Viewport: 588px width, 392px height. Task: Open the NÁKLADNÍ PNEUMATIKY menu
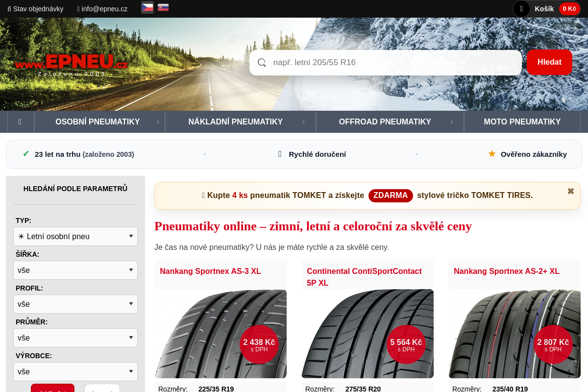pos(235,122)
